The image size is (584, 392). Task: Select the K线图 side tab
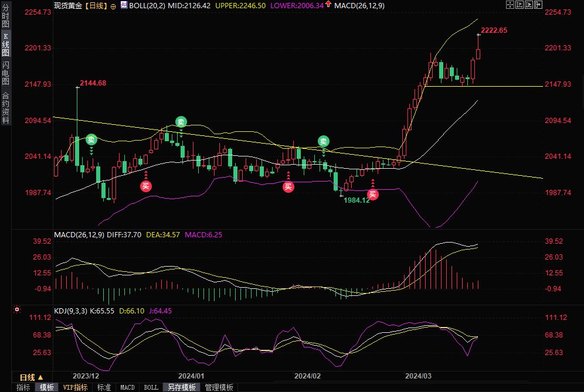point(5,44)
